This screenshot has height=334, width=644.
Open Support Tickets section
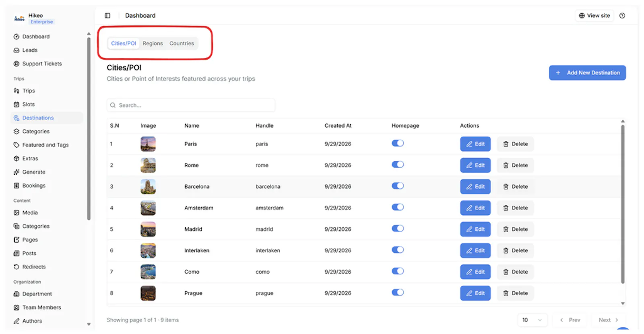[x=38, y=64]
